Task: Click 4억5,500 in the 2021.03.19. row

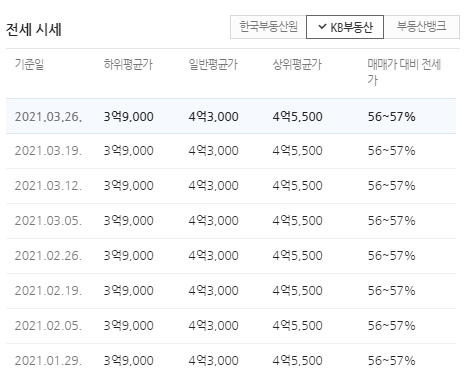Action: click(x=298, y=151)
